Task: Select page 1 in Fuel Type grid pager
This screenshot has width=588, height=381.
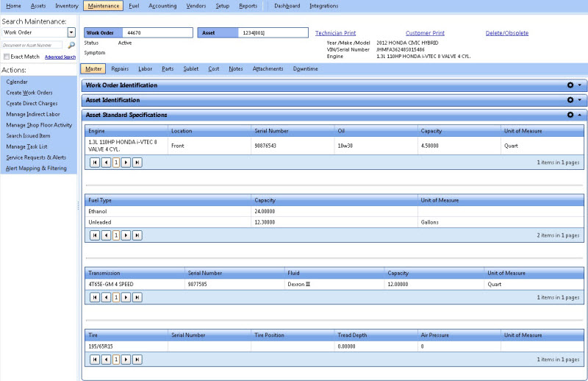Action: point(116,235)
